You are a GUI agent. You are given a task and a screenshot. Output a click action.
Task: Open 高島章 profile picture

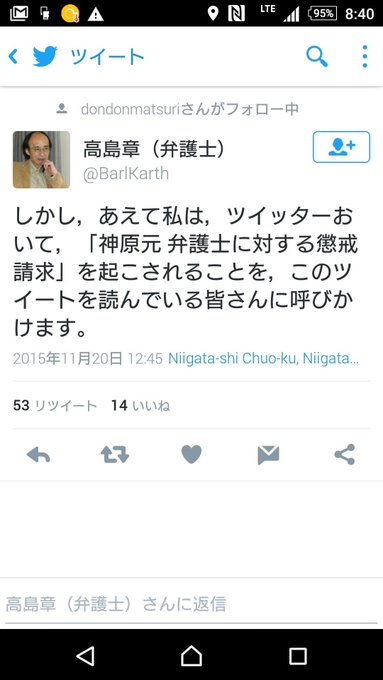(x=41, y=160)
